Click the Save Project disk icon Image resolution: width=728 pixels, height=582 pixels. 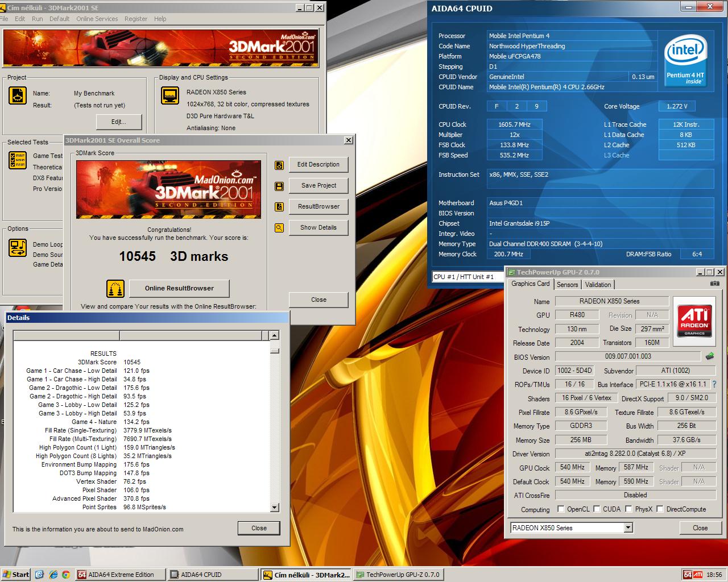[279, 186]
